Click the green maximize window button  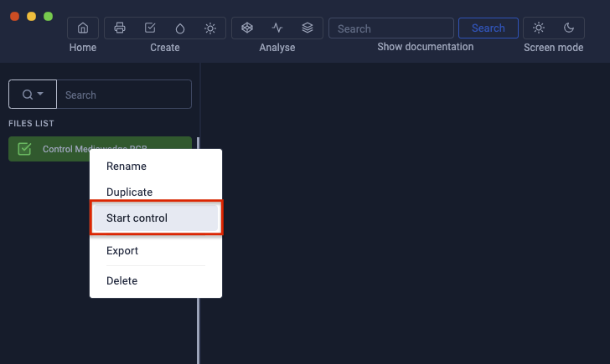(49, 16)
